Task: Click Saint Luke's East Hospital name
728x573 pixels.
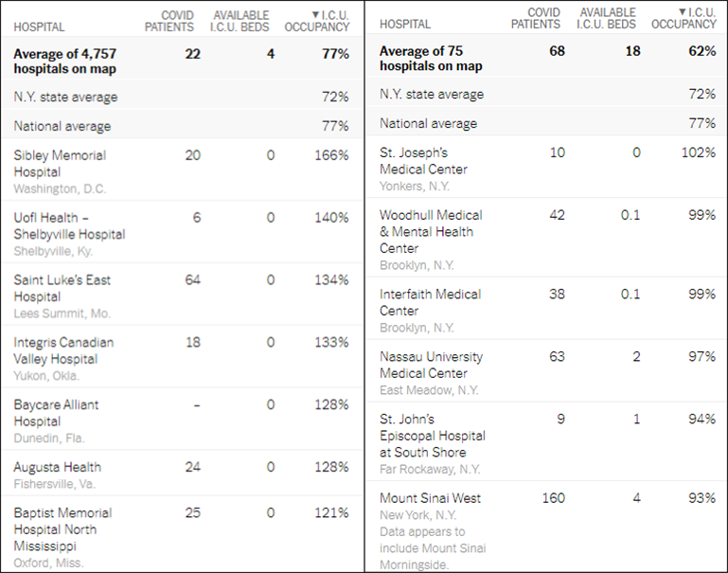Action: (62, 288)
